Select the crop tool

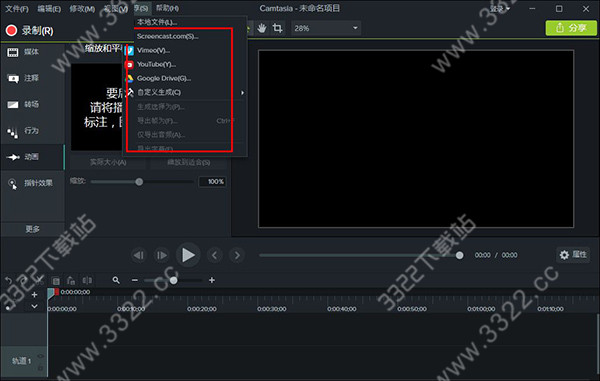pos(277,28)
